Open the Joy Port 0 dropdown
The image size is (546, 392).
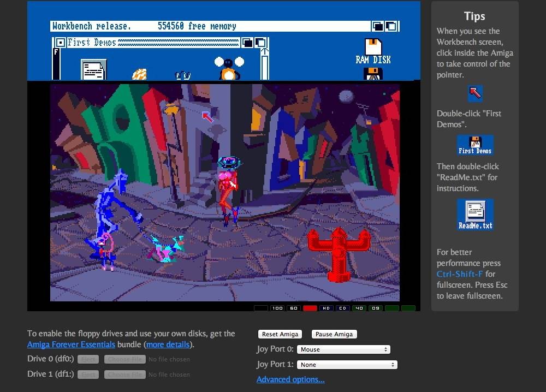tap(343, 349)
